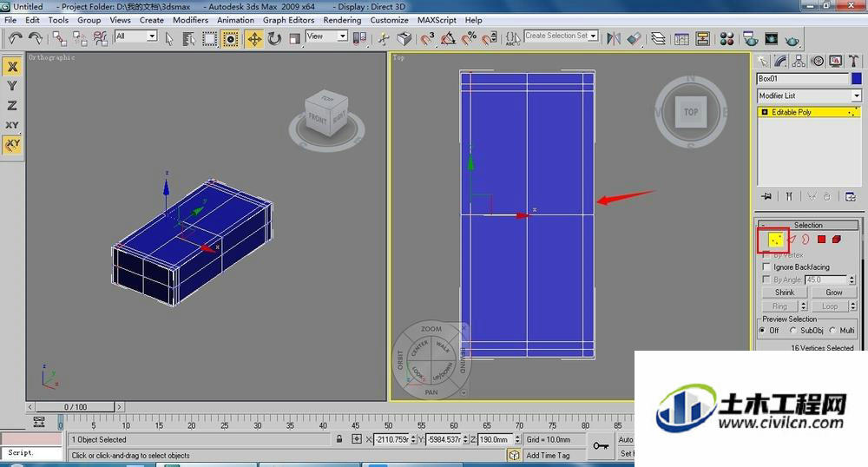Open the Rendered Frame Window icon
The width and height of the screenshot is (868, 467).
pyautogui.click(x=771, y=38)
